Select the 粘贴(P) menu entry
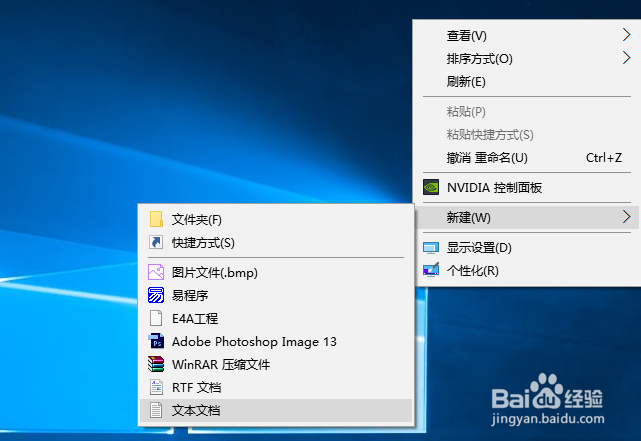This screenshot has width=641, height=441. 527,111
